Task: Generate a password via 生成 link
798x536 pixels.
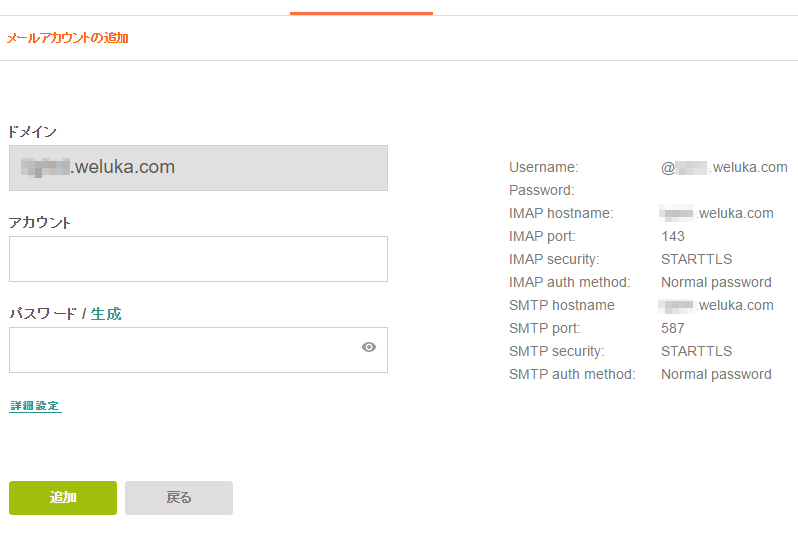Action: tap(106, 314)
